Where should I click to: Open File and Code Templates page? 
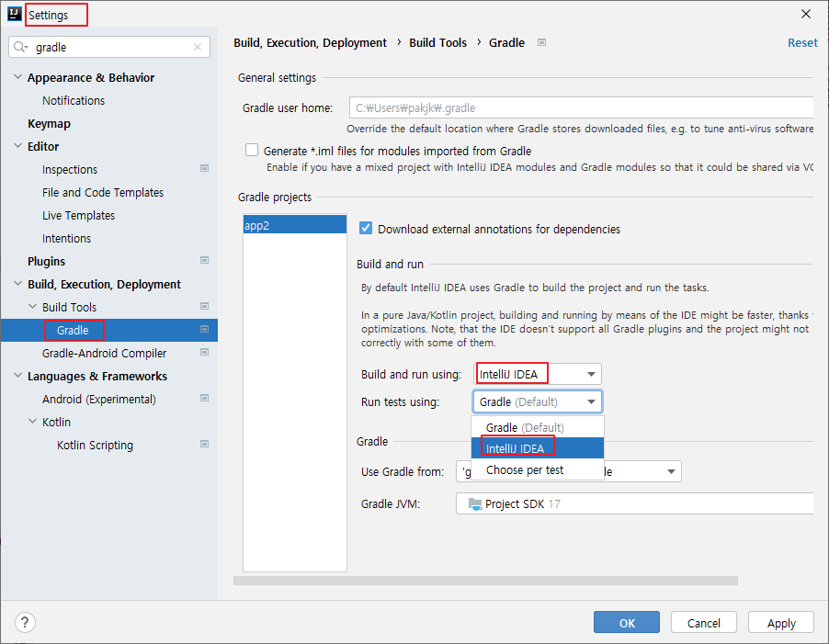point(103,192)
